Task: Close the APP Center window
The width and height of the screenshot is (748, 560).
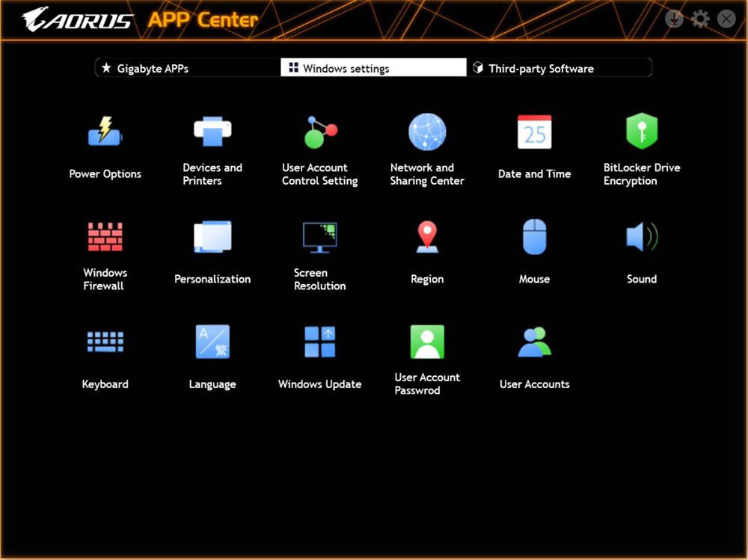Action: point(726,19)
